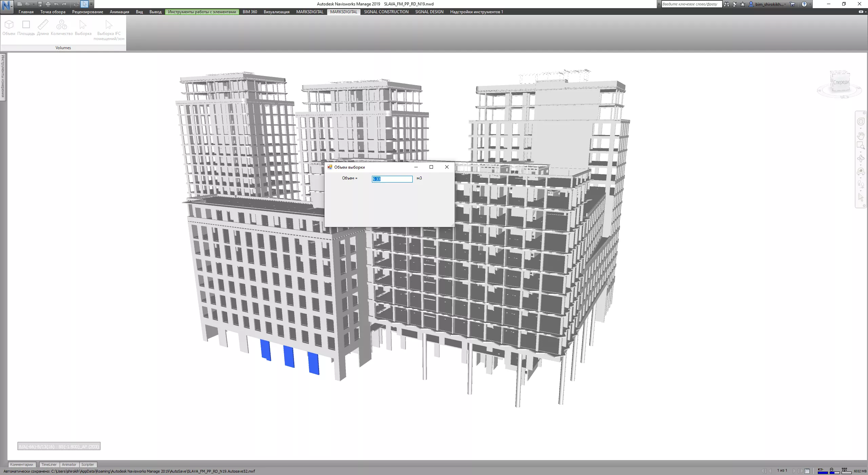Save file with the floppy disk icon
This screenshot has width=868, height=475.
coord(40,4)
